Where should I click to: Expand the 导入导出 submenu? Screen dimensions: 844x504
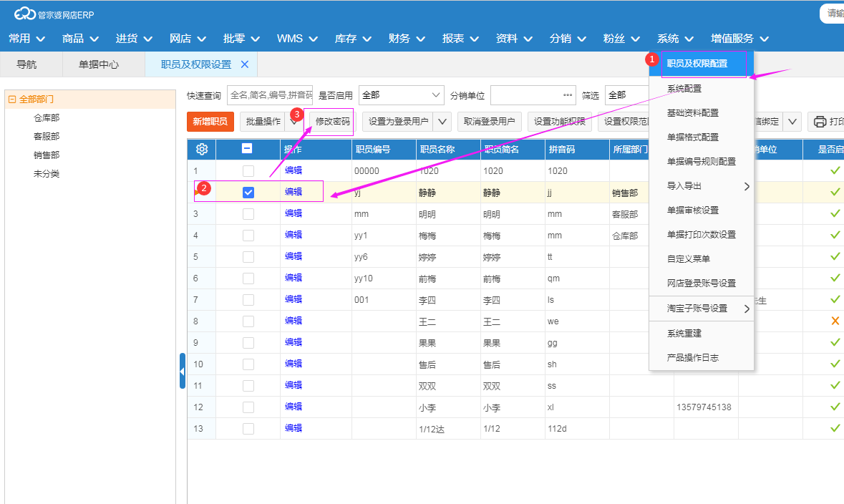[746, 186]
